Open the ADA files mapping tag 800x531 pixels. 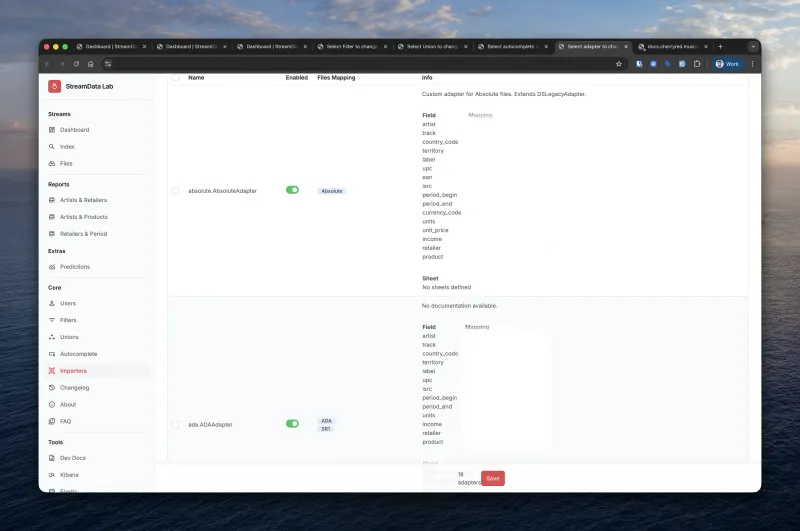click(327, 421)
